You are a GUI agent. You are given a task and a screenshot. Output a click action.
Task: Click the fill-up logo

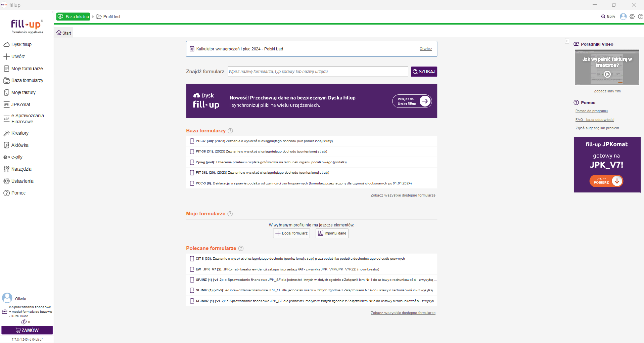click(x=27, y=26)
